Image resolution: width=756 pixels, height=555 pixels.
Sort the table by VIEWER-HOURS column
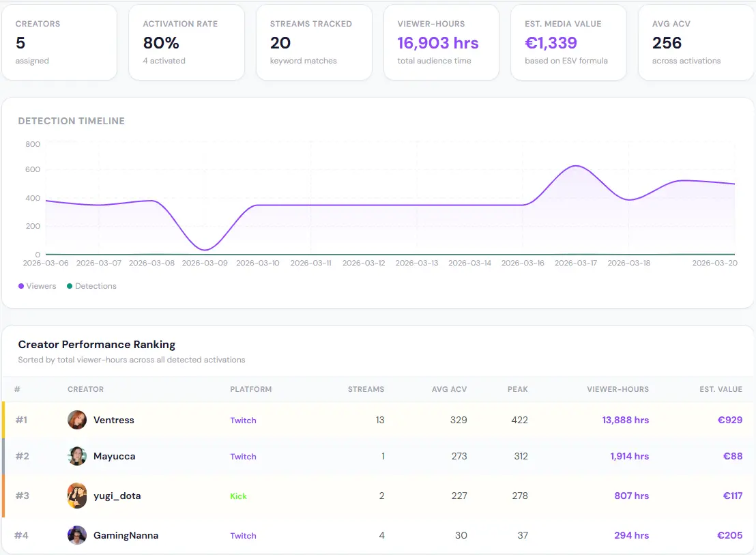pyautogui.click(x=619, y=389)
